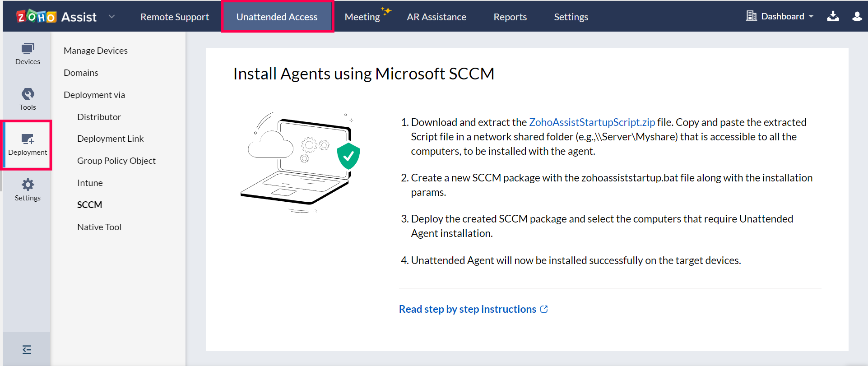The height and width of the screenshot is (366, 868).
Task: Download the ZohoAssistStartupScript.zip file link
Action: pyautogui.click(x=592, y=122)
